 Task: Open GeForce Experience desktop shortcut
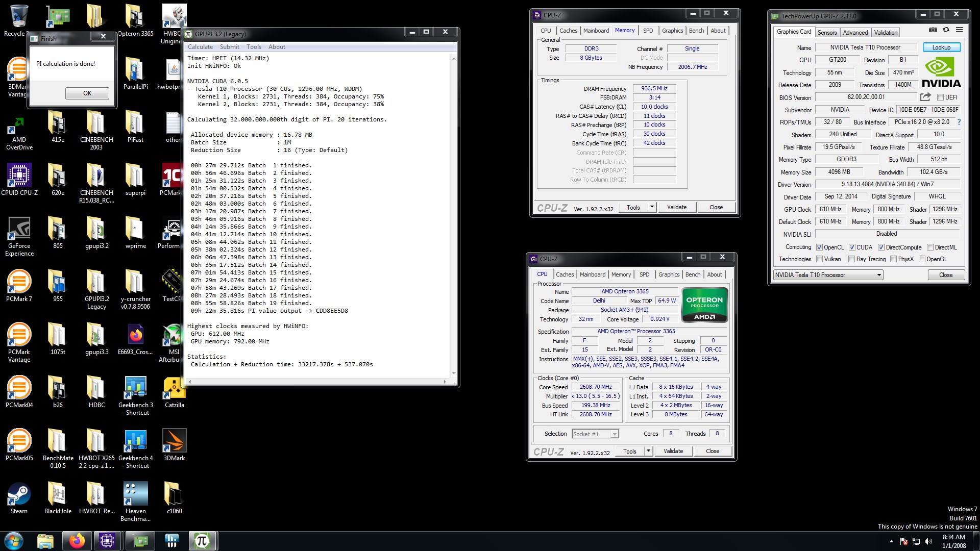pyautogui.click(x=19, y=236)
